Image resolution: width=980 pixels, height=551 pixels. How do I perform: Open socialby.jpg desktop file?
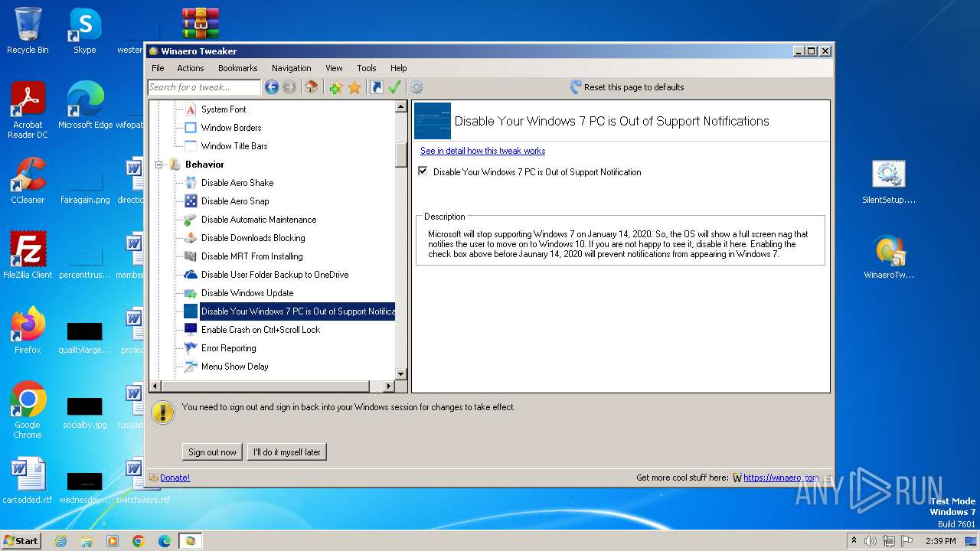tap(84, 413)
